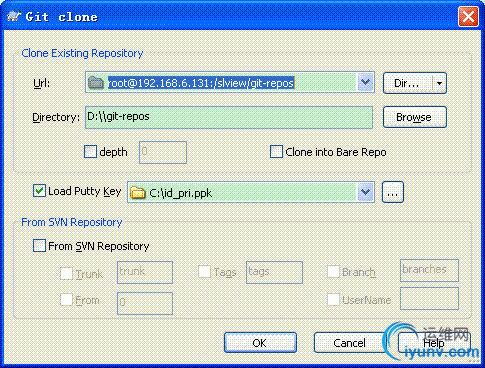Viewport: 485px width, 368px height.
Task: Expand the Putty key file dropdown
Action: point(365,192)
